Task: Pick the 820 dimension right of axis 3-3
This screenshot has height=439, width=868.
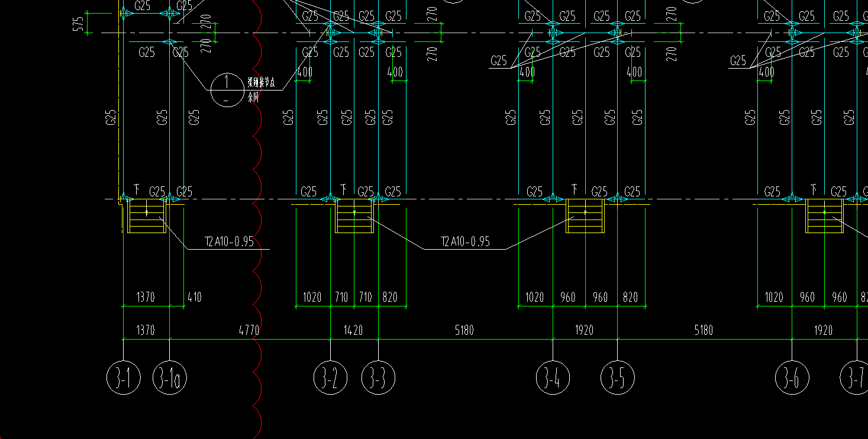Action: click(390, 297)
